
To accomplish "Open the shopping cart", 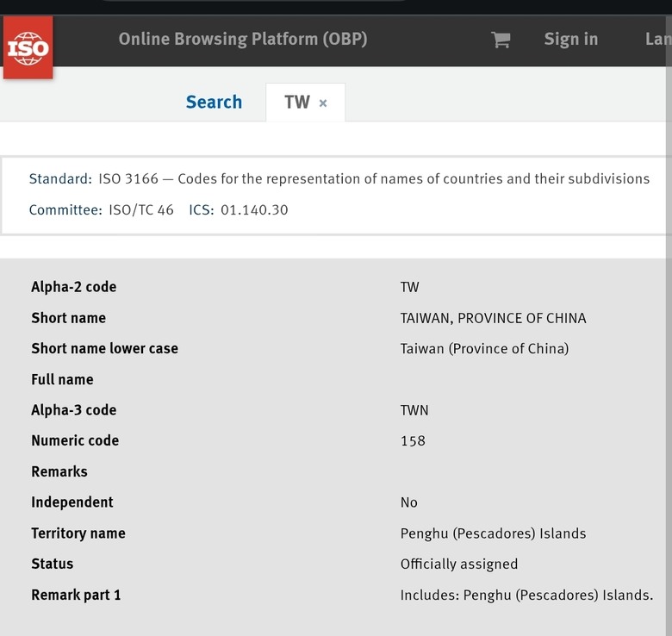I will pyautogui.click(x=501, y=40).
